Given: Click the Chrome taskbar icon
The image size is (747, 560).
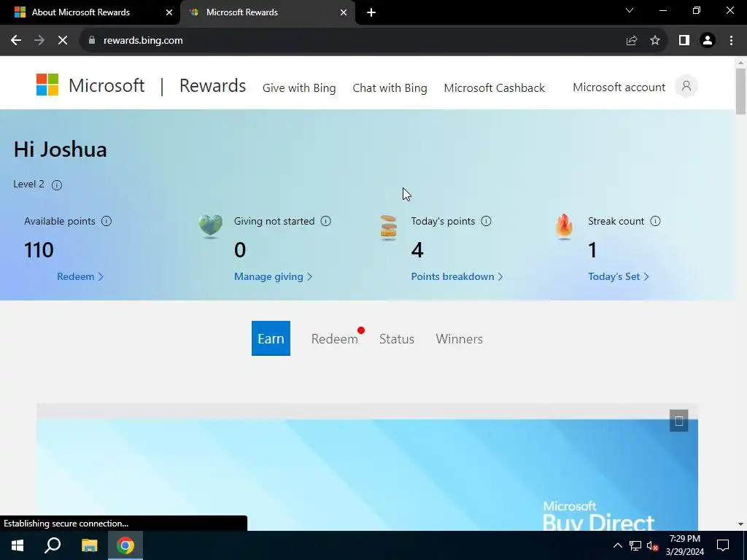Looking at the screenshot, I should 125,545.
